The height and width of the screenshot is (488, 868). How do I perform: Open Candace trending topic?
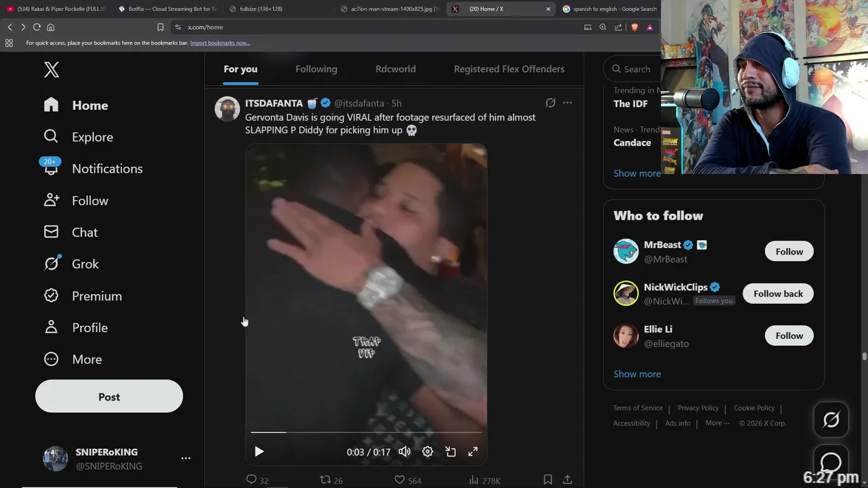[x=632, y=142]
